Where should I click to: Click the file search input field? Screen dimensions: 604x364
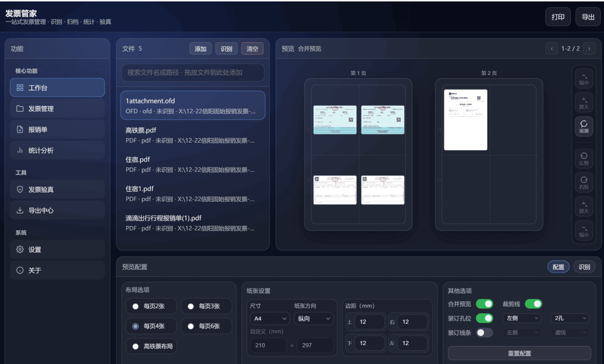click(193, 73)
